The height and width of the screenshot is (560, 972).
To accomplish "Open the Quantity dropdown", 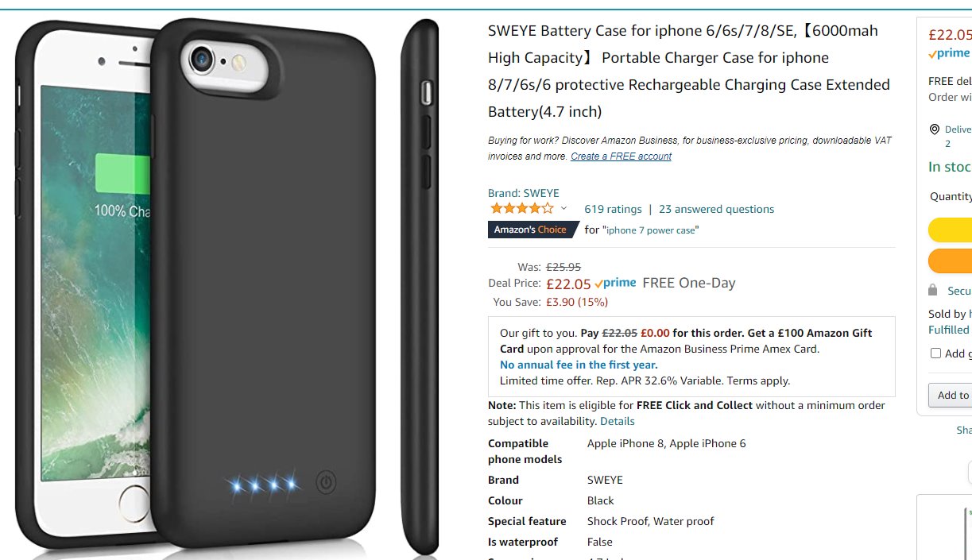I will tap(951, 196).
